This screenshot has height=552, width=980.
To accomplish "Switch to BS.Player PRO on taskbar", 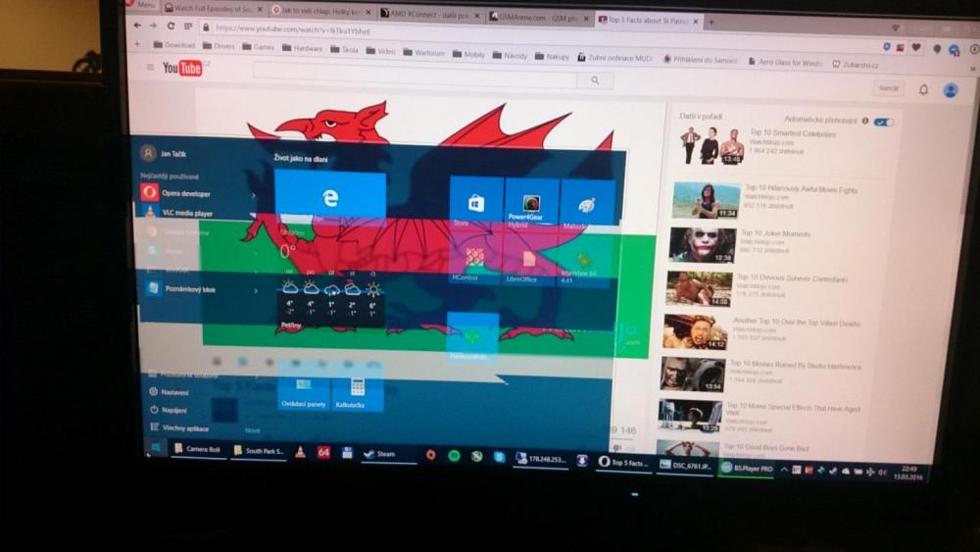I will pos(746,468).
